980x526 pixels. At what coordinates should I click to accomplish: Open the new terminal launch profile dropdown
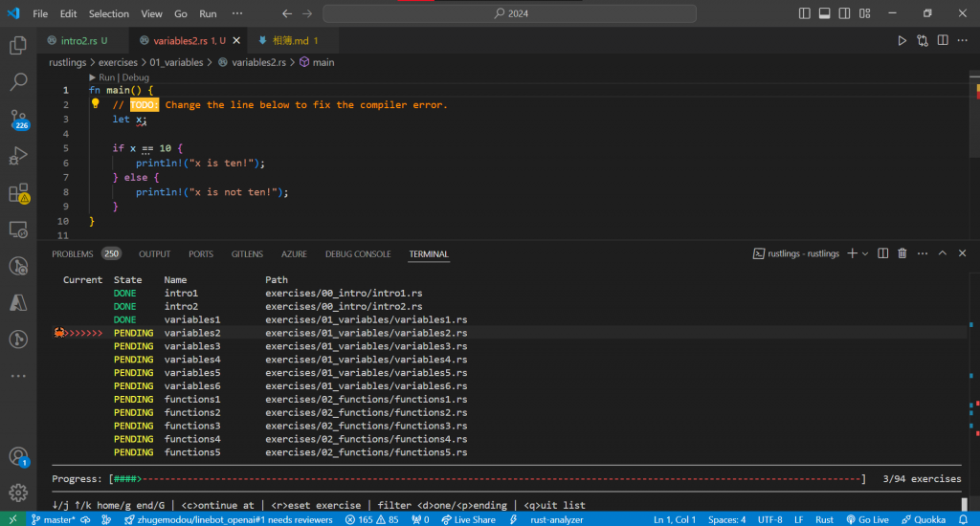pyautogui.click(x=865, y=253)
